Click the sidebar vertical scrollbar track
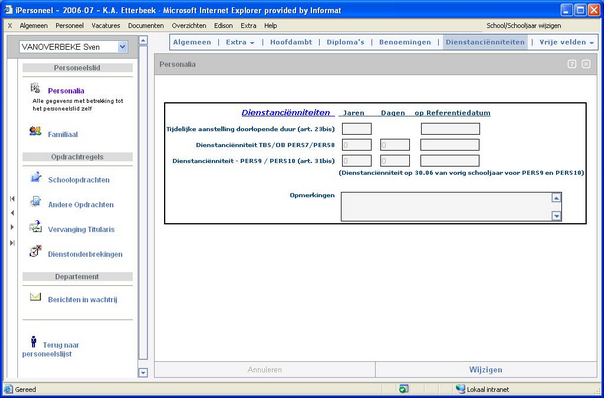The height and width of the screenshot is (398, 604). tap(143, 202)
